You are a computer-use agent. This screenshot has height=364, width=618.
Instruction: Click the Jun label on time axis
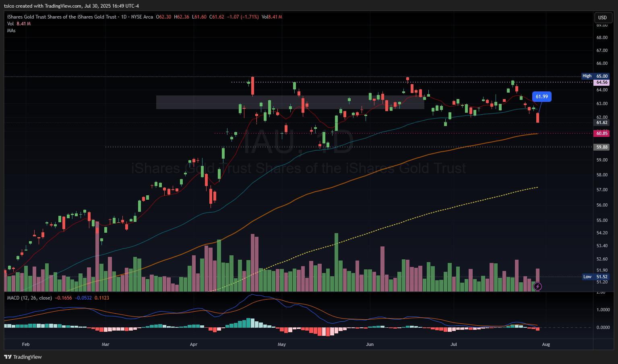pos(370,344)
